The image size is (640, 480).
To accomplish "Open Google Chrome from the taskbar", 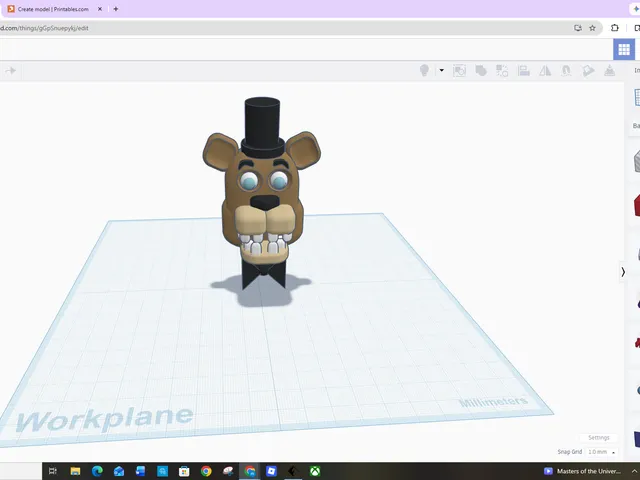I will [x=206, y=471].
